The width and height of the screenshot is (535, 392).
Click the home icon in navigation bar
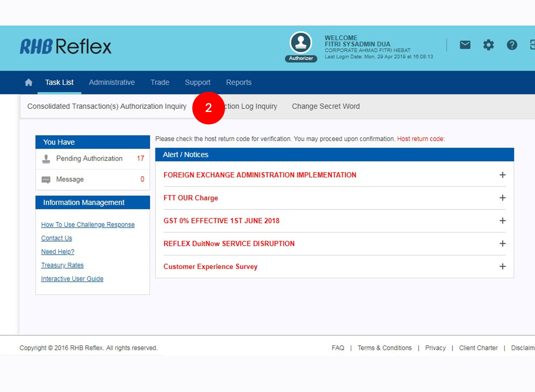(29, 82)
